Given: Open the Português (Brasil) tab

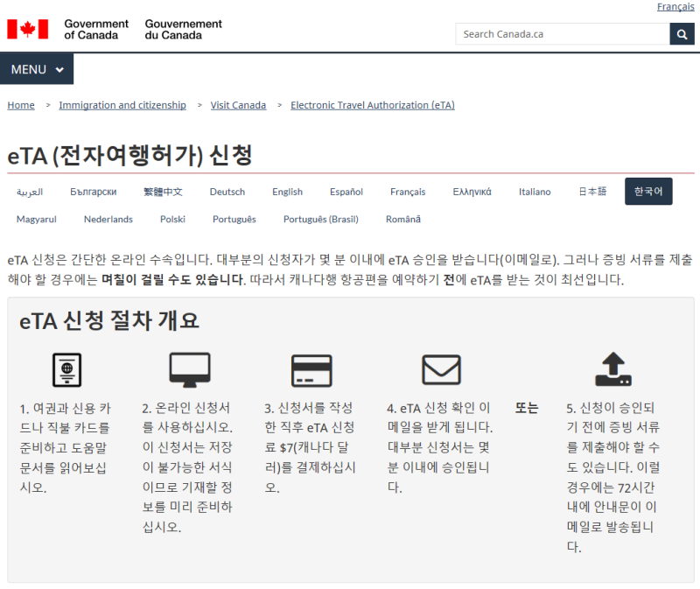Looking at the screenshot, I should coord(321,220).
